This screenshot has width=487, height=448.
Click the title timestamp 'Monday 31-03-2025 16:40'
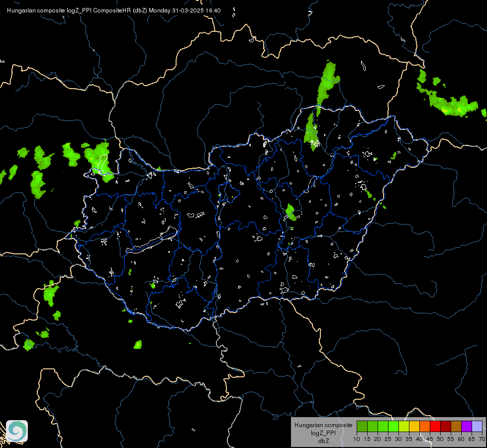[x=185, y=10]
